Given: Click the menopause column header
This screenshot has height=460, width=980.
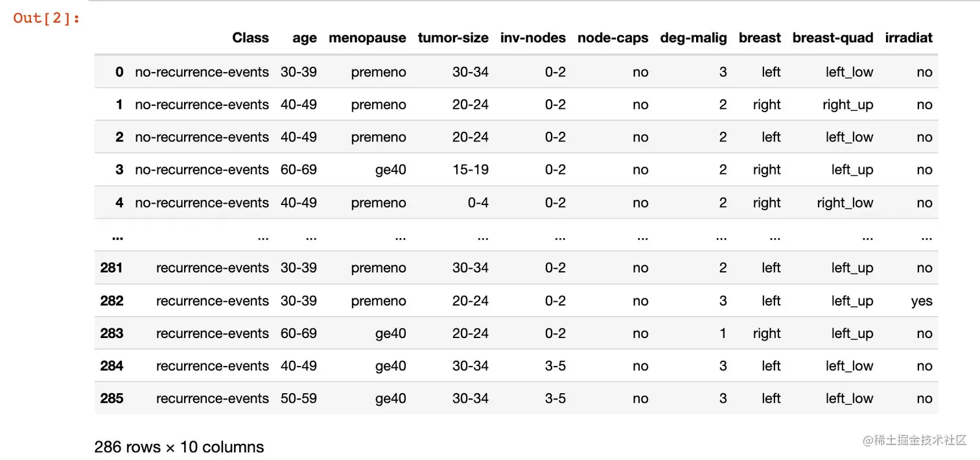Looking at the screenshot, I should [367, 38].
